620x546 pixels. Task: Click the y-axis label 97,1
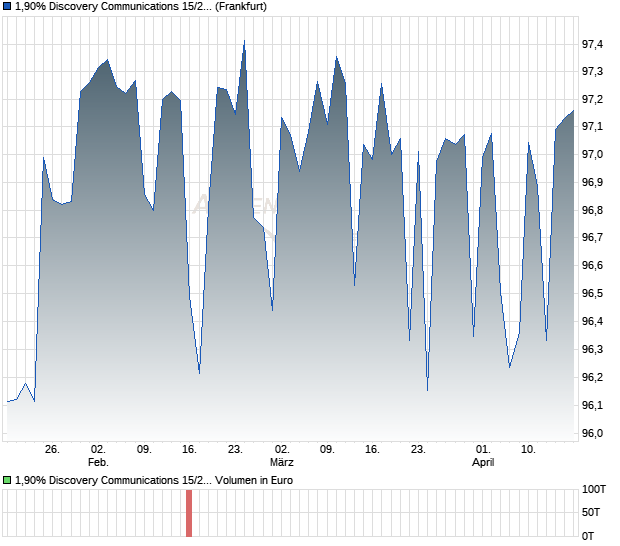click(x=592, y=127)
